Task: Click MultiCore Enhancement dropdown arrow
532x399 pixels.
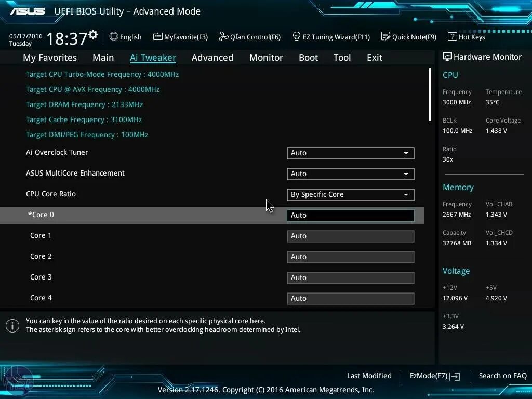Action: tap(406, 174)
